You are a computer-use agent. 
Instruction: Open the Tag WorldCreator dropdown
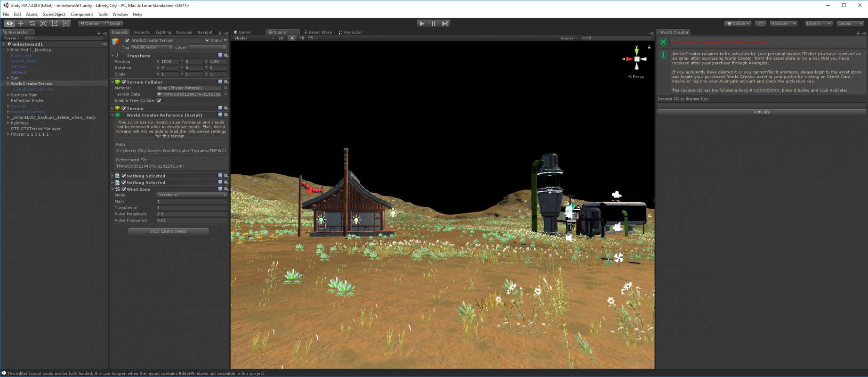click(152, 47)
